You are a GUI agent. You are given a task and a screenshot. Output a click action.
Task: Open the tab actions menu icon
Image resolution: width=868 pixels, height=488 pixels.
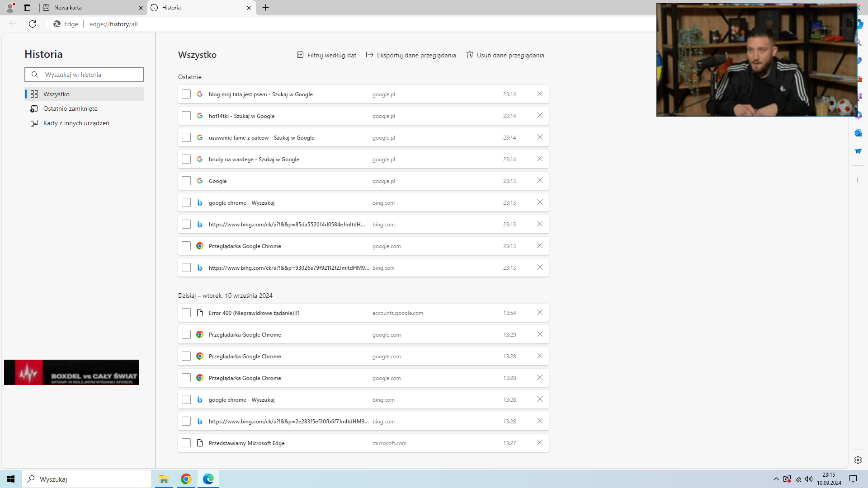[27, 8]
